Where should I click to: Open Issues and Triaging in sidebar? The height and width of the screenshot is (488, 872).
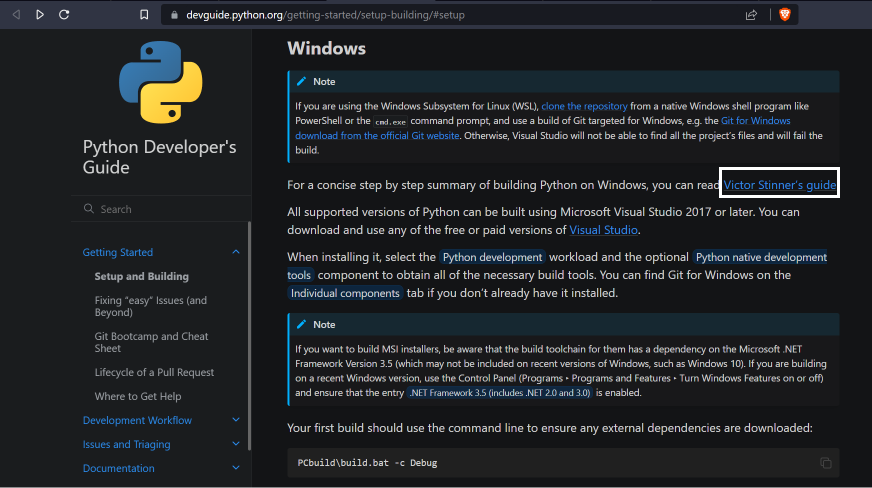click(126, 444)
